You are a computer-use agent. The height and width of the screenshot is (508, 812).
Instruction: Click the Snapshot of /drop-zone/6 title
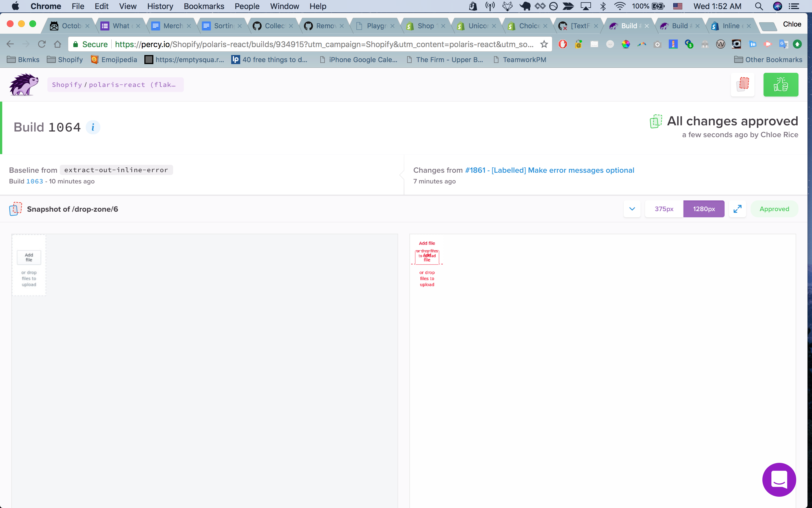point(72,209)
